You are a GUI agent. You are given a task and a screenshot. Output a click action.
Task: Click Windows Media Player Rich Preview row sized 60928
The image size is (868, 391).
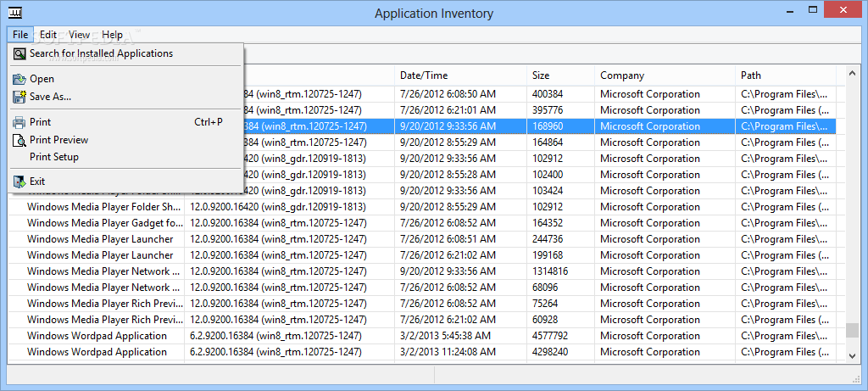pos(105,320)
